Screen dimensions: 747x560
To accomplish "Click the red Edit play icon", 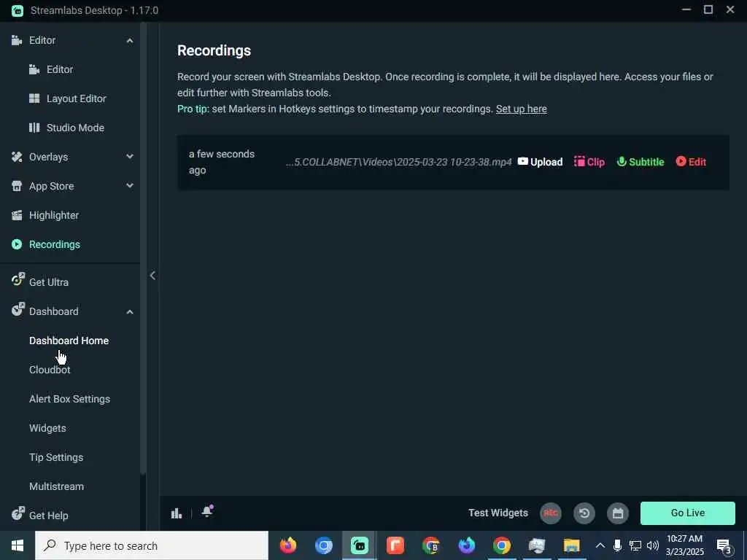I will pyautogui.click(x=681, y=161).
